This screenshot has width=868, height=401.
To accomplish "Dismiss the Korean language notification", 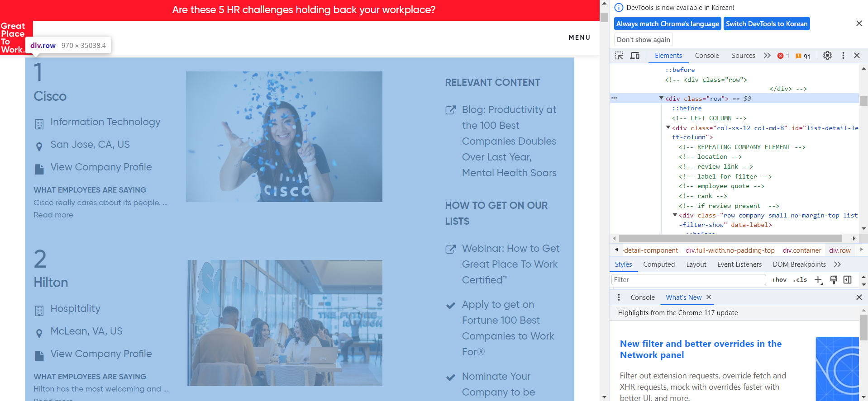I will pyautogui.click(x=859, y=24).
